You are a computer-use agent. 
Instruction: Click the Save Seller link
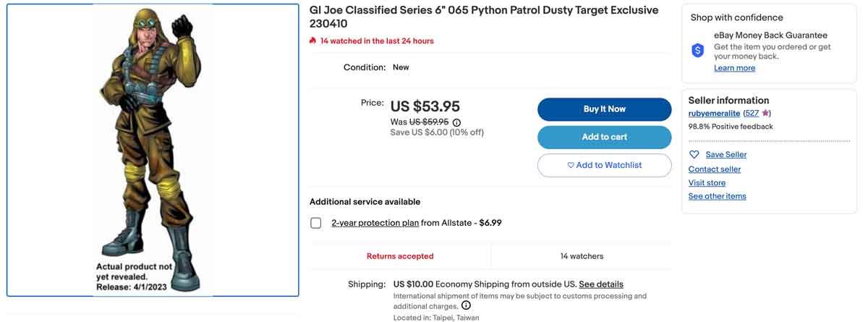[726, 154]
